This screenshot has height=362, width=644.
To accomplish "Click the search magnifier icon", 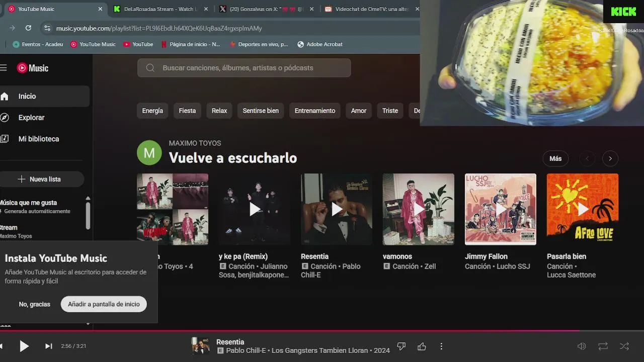I will click(x=150, y=68).
